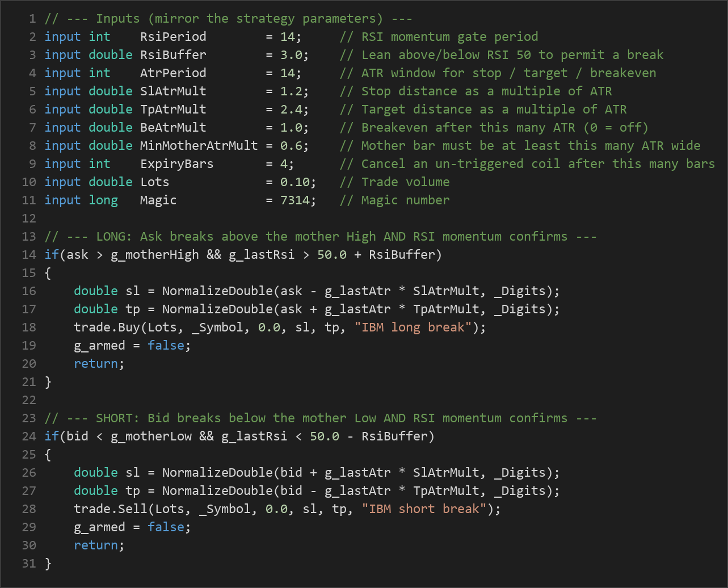Click the return keyword on line 30
The width and height of the screenshot is (728, 588).
tap(96, 545)
